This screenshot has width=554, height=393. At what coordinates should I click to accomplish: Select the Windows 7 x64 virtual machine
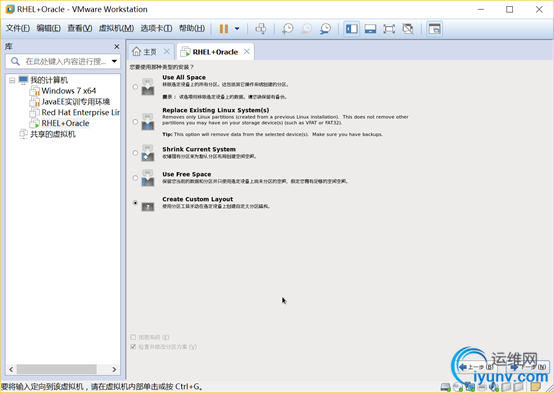point(69,91)
